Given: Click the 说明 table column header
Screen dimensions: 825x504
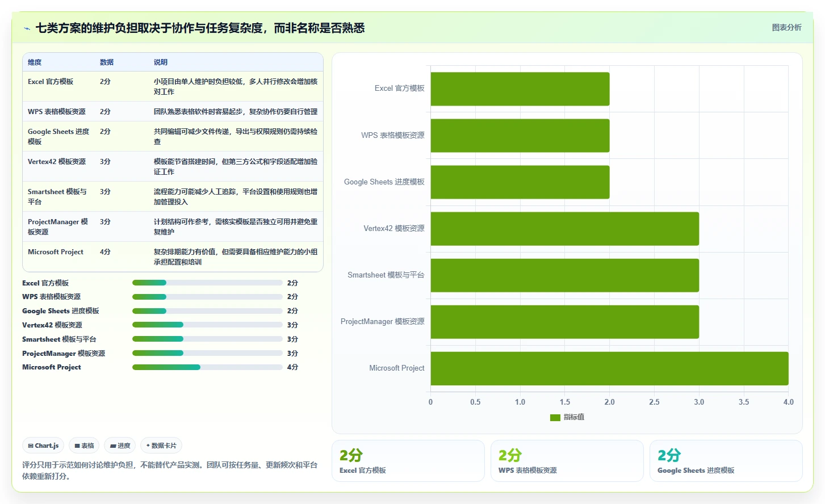Looking at the screenshot, I should coord(161,62).
